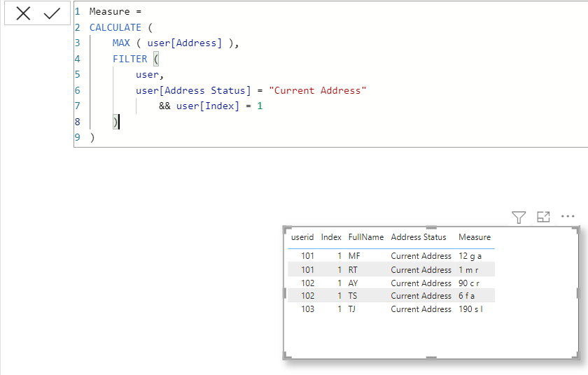Open the More options ellipsis menu
This screenshot has height=375, width=588.
pos(568,216)
